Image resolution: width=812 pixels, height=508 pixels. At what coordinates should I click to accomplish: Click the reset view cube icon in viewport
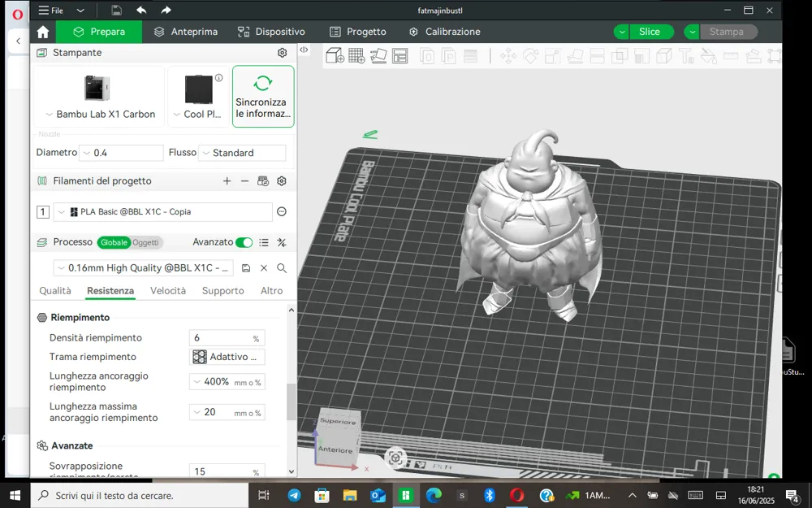pos(395,458)
